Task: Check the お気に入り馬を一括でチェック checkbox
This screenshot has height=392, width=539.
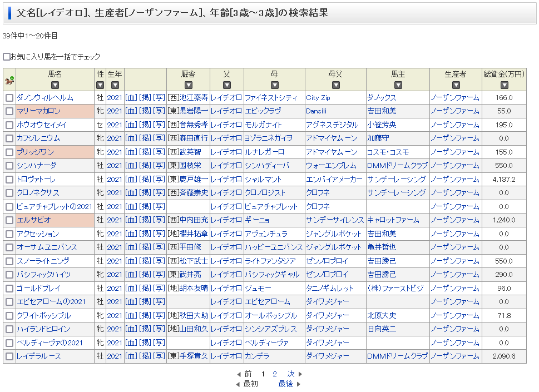Action: (7, 57)
